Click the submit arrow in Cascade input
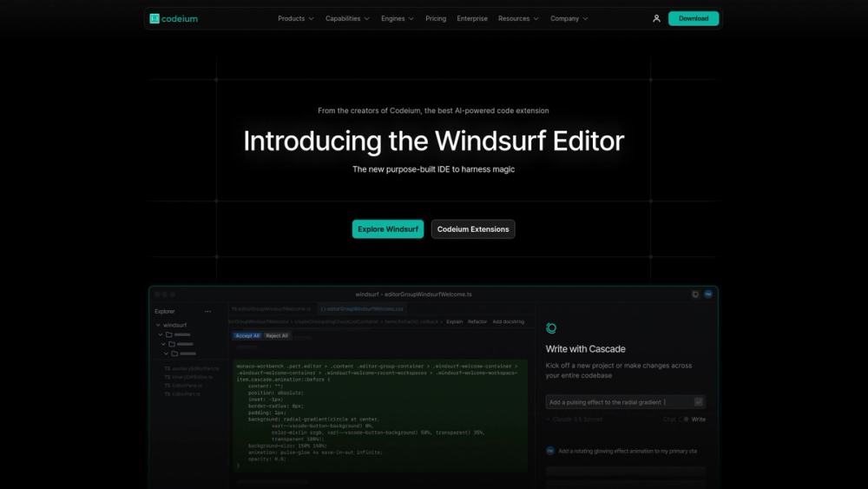This screenshot has width=868, height=489. coord(699,402)
